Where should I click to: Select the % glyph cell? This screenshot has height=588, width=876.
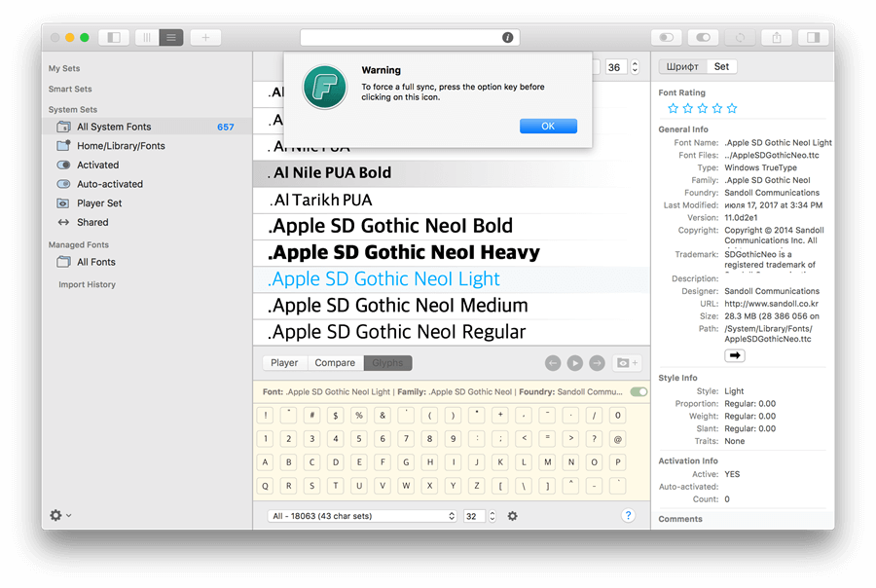tap(359, 416)
